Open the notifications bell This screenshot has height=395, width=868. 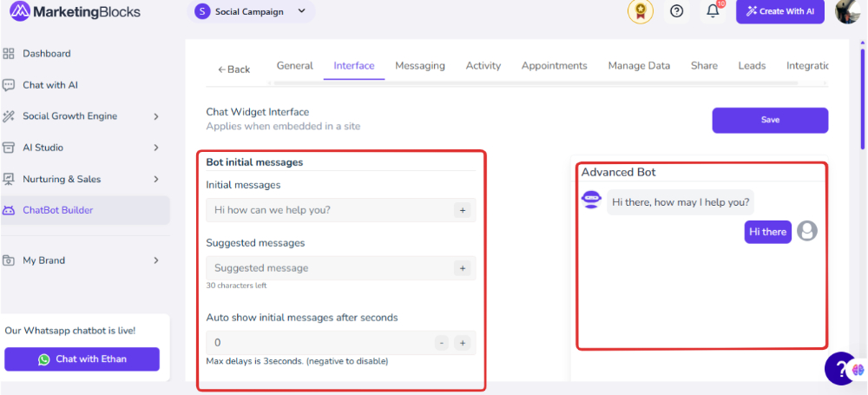[713, 11]
